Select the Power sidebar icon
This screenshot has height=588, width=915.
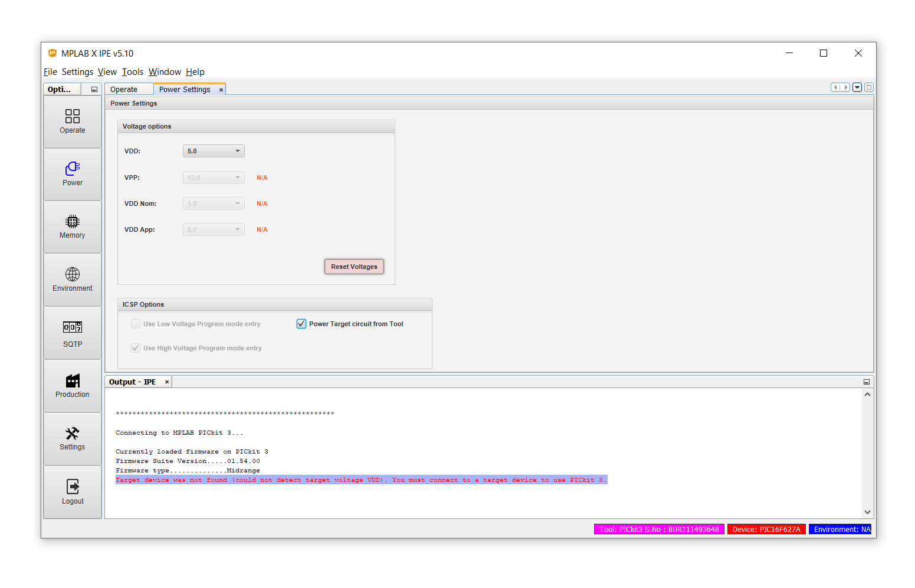click(72, 173)
